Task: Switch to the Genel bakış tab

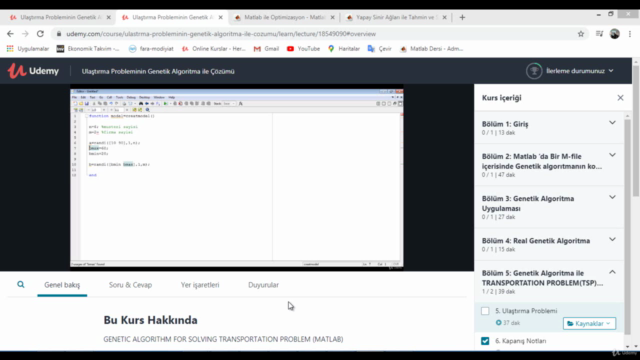Action: (62, 285)
